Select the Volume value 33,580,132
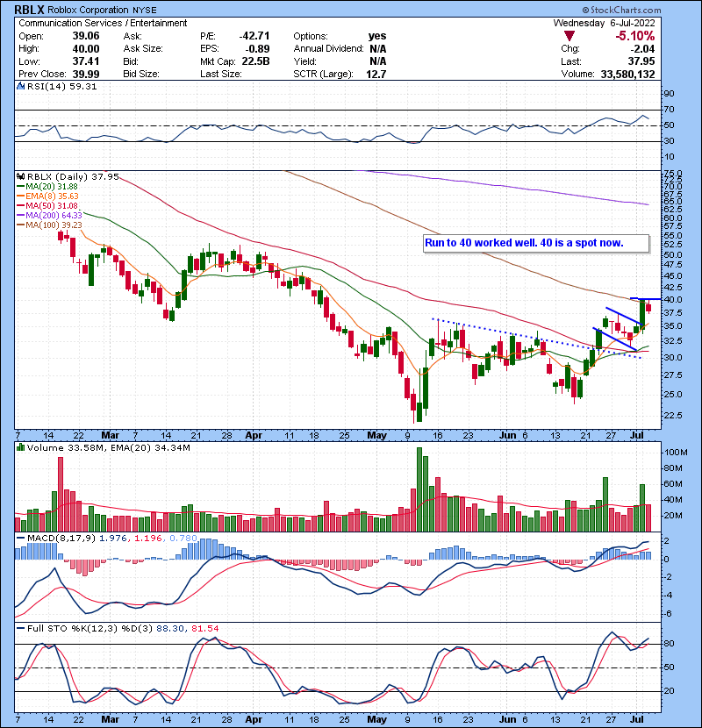The width and height of the screenshot is (702, 728). tap(627, 74)
